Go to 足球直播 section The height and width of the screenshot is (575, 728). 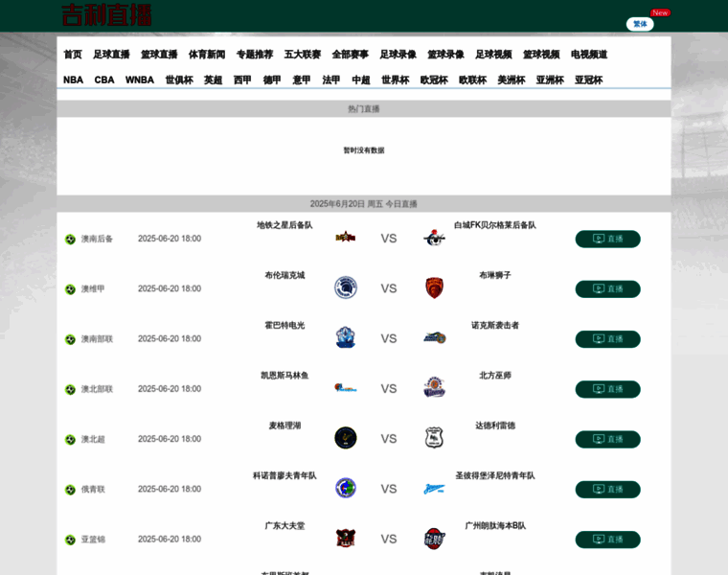click(x=111, y=55)
